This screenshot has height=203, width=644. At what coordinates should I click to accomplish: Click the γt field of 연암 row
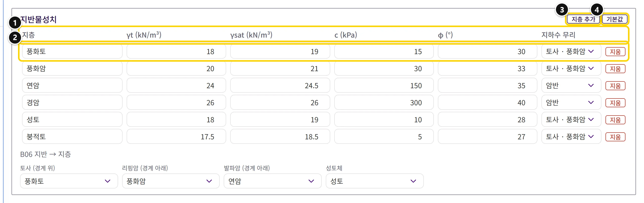[x=176, y=86]
